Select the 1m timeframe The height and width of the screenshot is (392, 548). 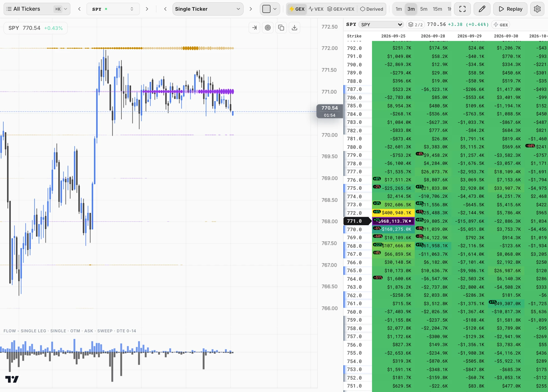click(x=399, y=9)
